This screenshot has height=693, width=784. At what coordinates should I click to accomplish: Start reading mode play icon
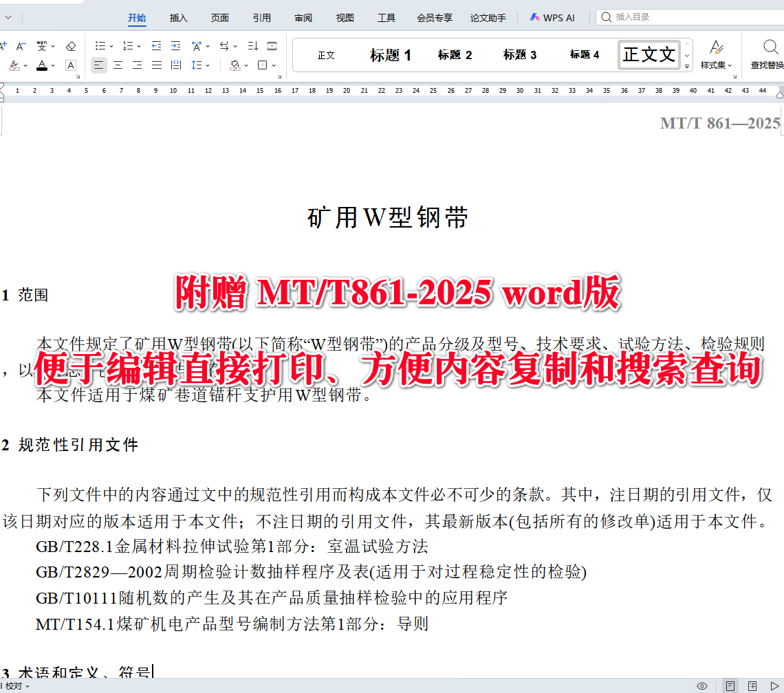tap(774, 686)
